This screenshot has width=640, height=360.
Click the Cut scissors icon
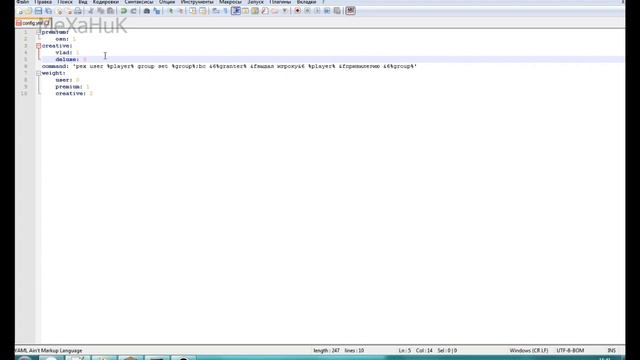(x=91, y=11)
